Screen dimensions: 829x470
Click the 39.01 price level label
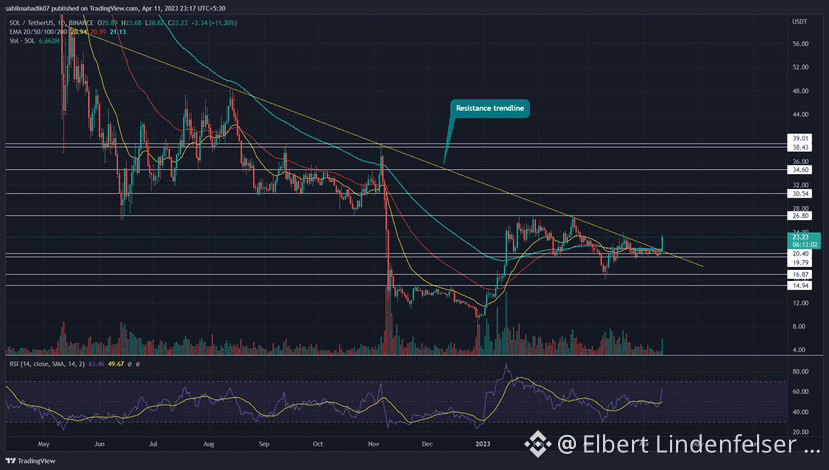(x=800, y=139)
